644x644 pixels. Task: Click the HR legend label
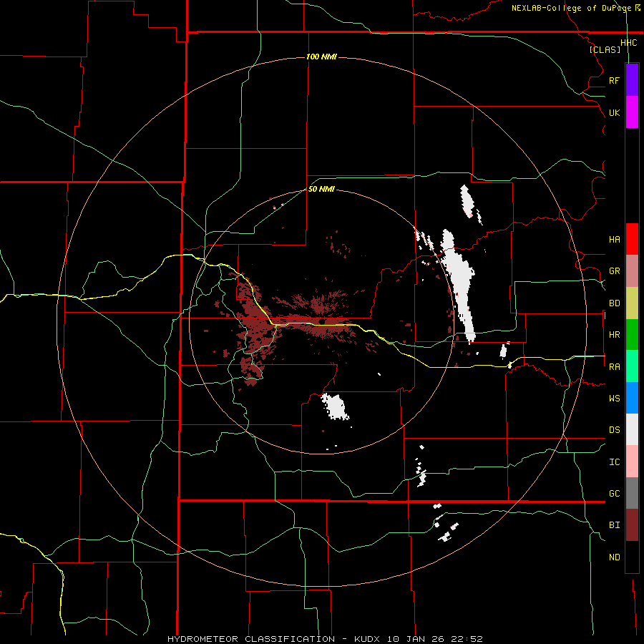614,335
